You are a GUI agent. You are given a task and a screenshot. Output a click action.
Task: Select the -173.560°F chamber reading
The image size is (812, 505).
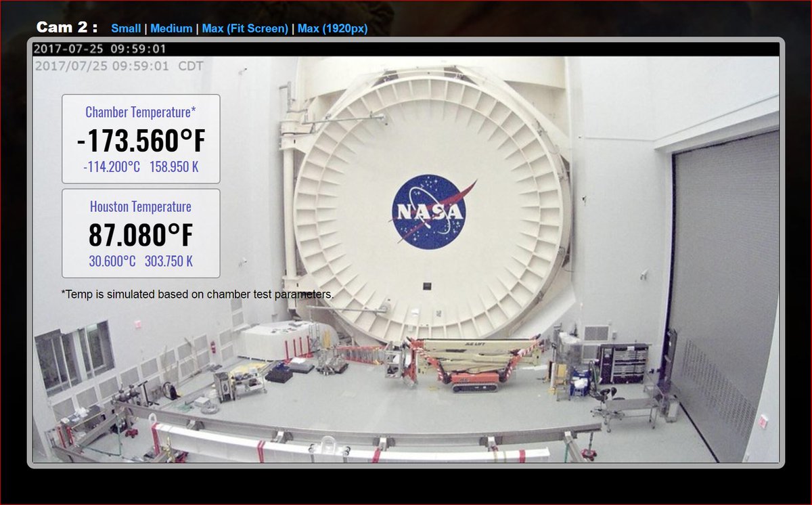pos(141,141)
